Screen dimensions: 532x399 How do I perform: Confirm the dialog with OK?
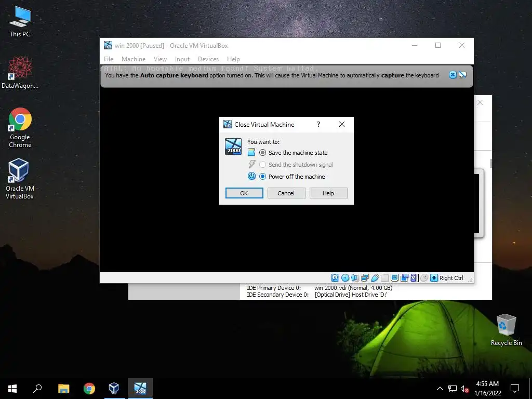244,193
